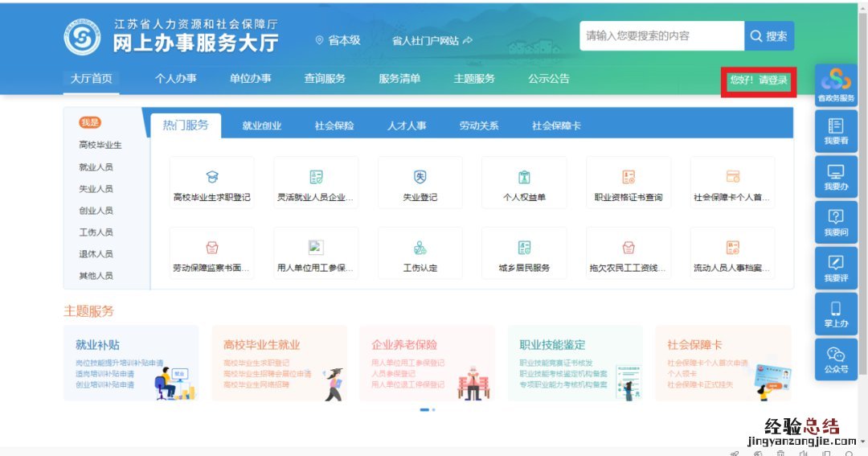Open 个人办事 in navigation bar
Image resolution: width=868 pixels, height=456 pixels.
(x=175, y=79)
